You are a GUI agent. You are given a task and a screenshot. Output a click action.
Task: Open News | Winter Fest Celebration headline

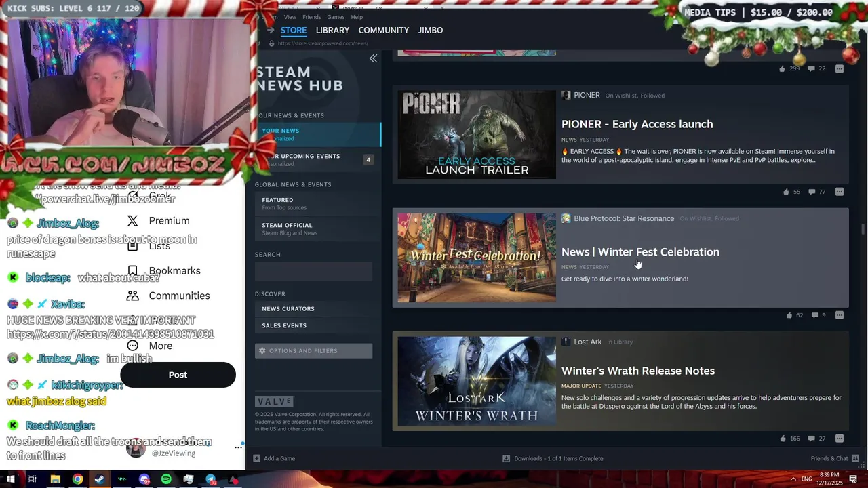640,252
